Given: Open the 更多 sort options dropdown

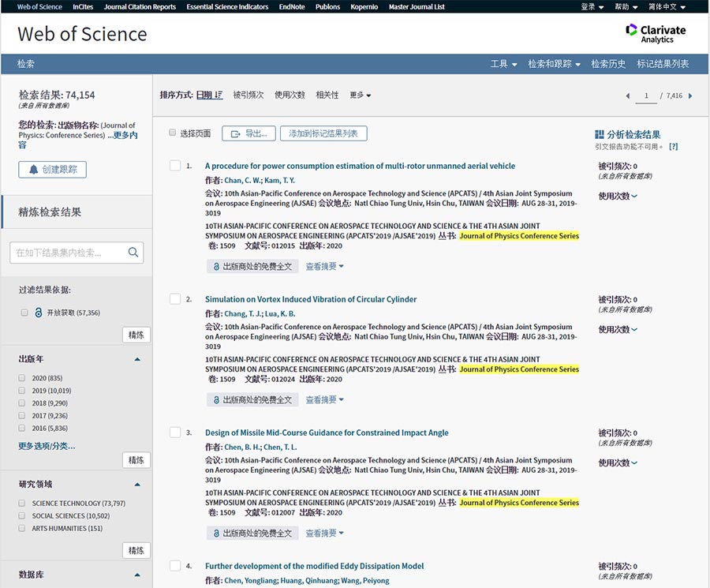Looking at the screenshot, I should click(x=361, y=96).
